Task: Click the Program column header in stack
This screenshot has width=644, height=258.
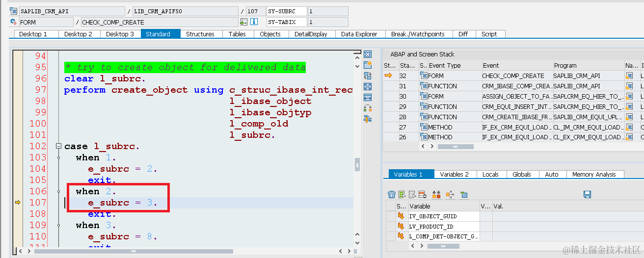Action: coord(588,65)
